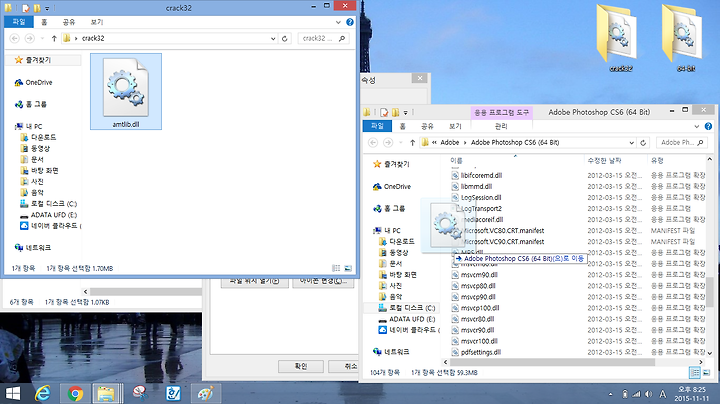Open 보기 tab in crack32 window

96,22
